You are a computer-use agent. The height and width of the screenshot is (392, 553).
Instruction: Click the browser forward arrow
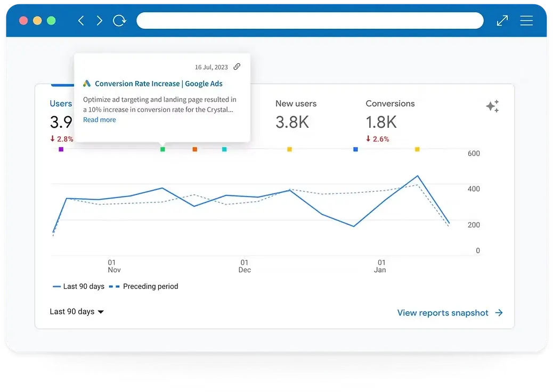(100, 20)
